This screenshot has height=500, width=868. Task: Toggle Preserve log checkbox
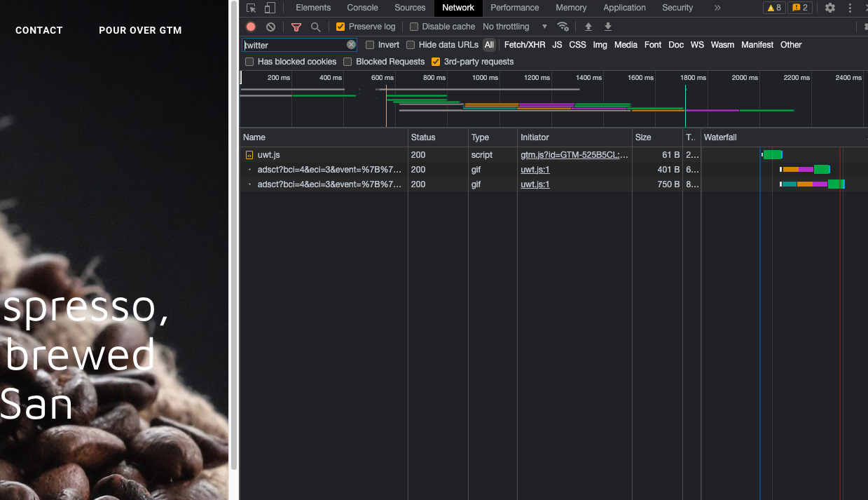pyautogui.click(x=340, y=27)
